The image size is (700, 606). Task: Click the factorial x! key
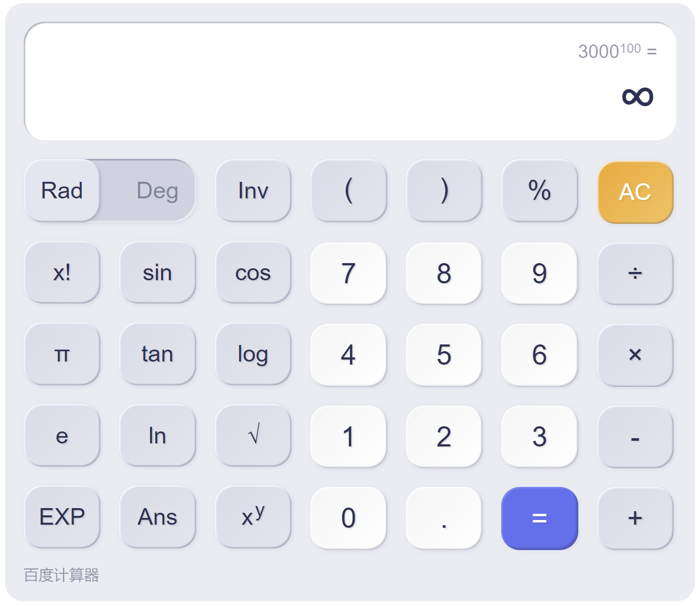(x=62, y=272)
